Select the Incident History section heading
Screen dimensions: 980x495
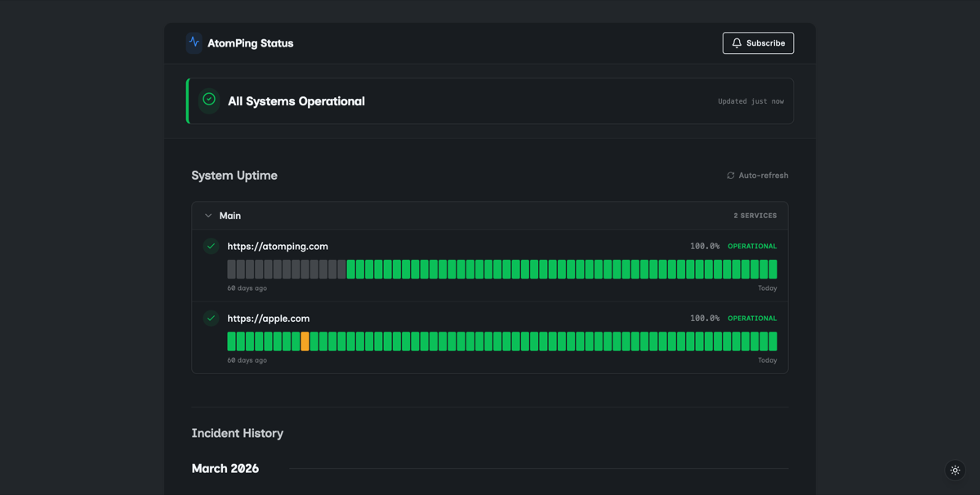238,433
